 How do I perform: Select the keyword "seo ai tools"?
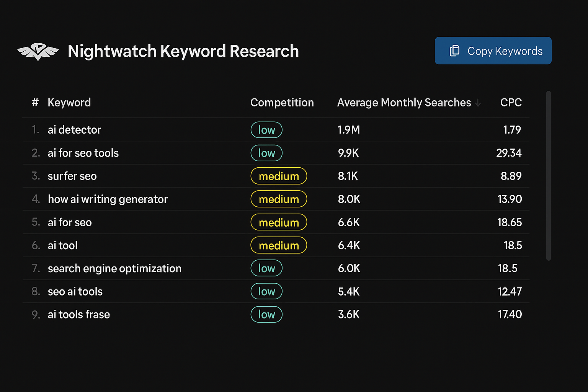coord(75,292)
